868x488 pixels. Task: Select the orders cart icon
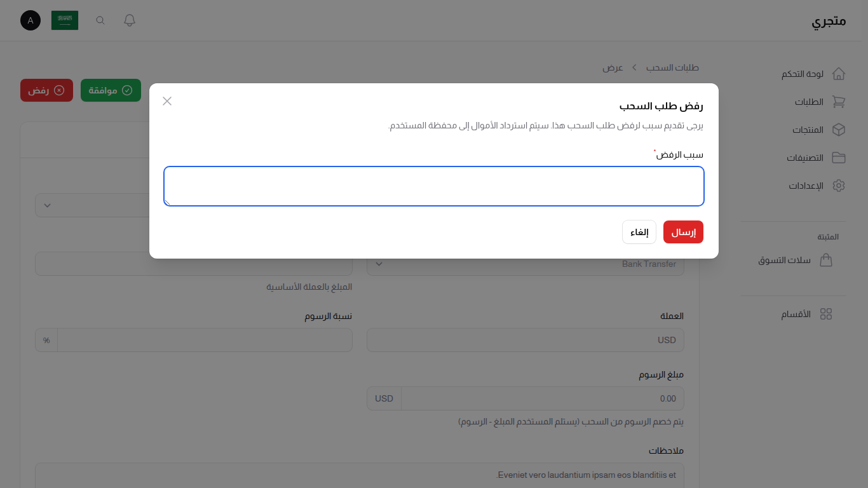pyautogui.click(x=839, y=102)
